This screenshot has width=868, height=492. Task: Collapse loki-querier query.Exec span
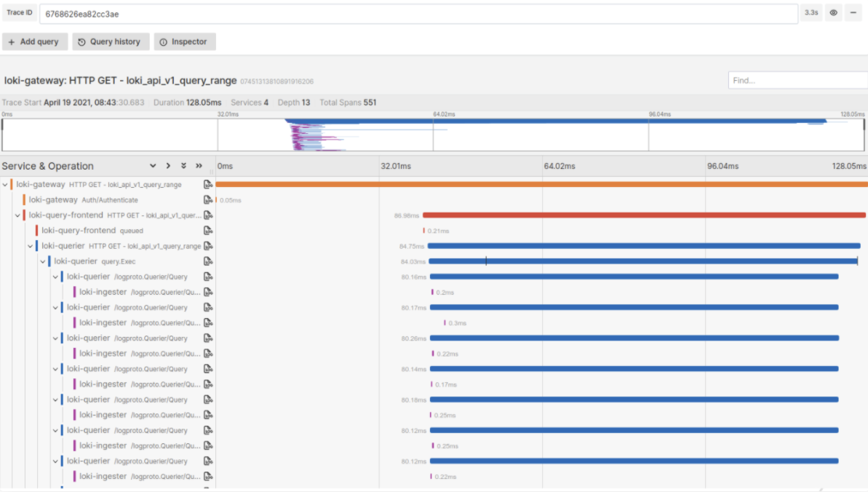(x=43, y=261)
